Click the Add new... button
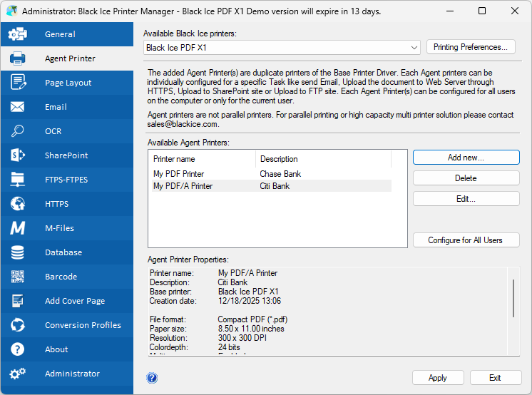Screen dimensions: 532x395 click(466, 157)
